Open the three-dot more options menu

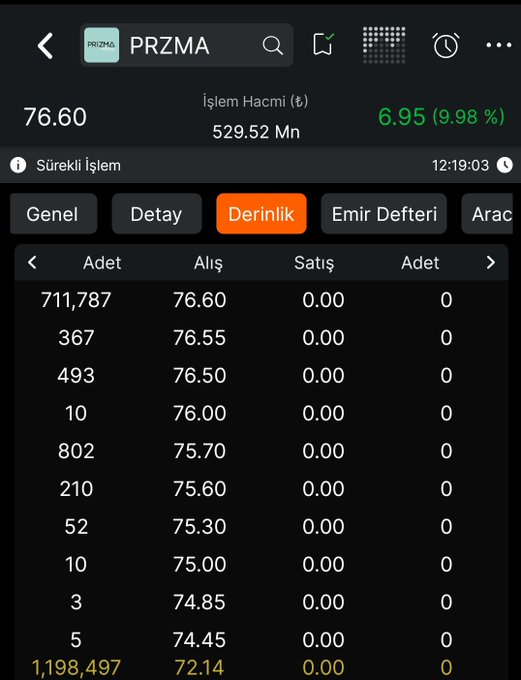click(x=498, y=45)
